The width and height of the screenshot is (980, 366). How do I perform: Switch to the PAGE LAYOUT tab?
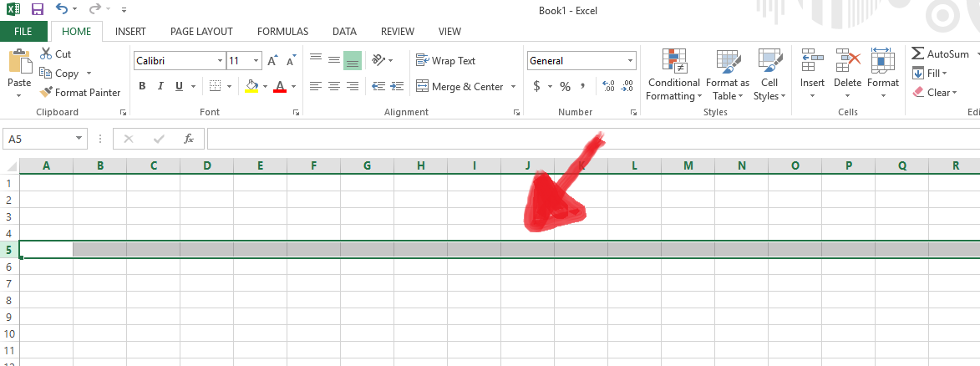(201, 31)
